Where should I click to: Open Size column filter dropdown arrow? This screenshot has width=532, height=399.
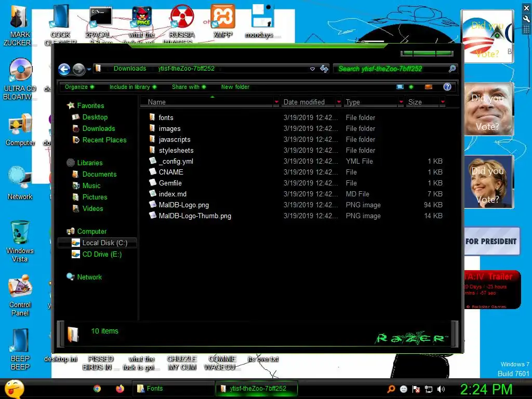[x=443, y=102]
